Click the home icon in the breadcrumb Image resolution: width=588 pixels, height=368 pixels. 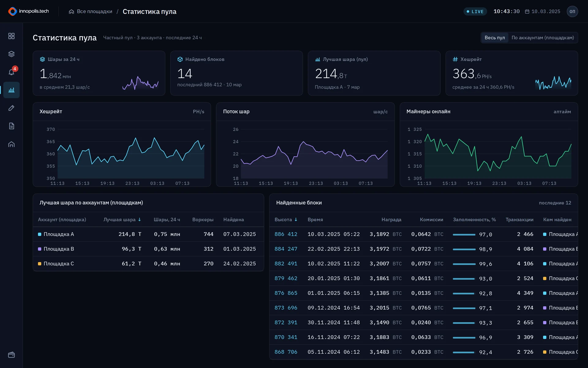pyautogui.click(x=71, y=12)
